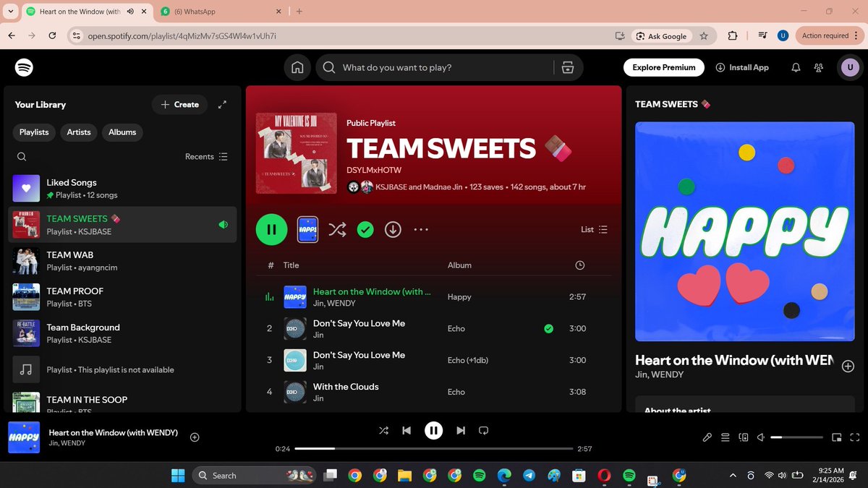Image resolution: width=868 pixels, height=488 pixels.
Task: Click the Spotify logo icon
Action: click(x=24, y=67)
